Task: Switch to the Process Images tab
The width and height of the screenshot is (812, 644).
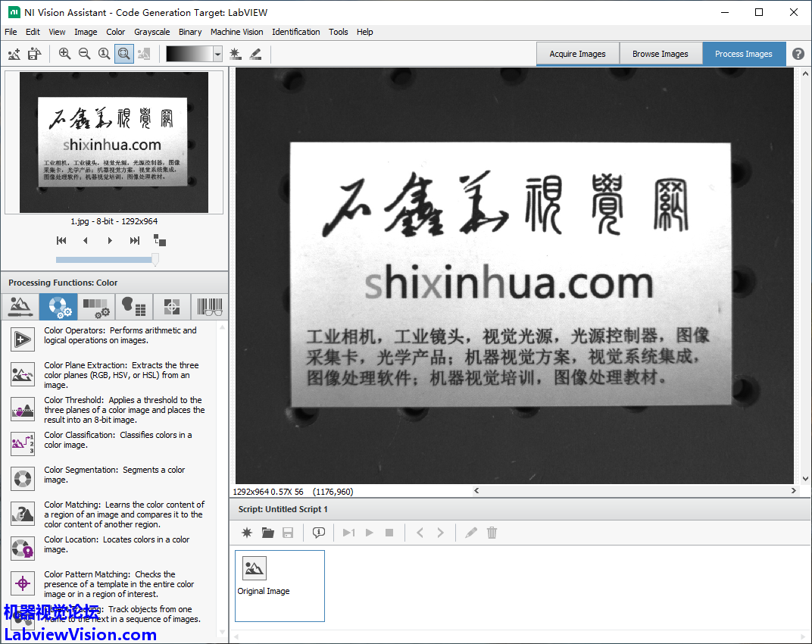Action: 744,54
